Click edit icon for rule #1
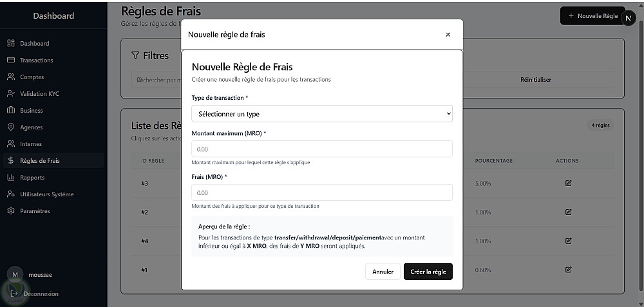644x307 pixels. (x=568, y=270)
